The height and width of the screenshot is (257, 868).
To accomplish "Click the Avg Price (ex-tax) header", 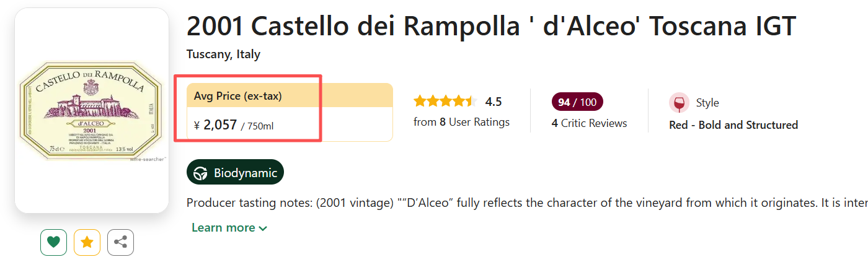I will point(237,96).
